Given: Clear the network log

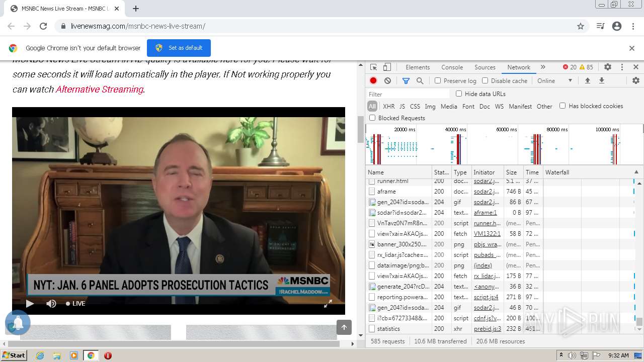Looking at the screenshot, I should (x=387, y=80).
